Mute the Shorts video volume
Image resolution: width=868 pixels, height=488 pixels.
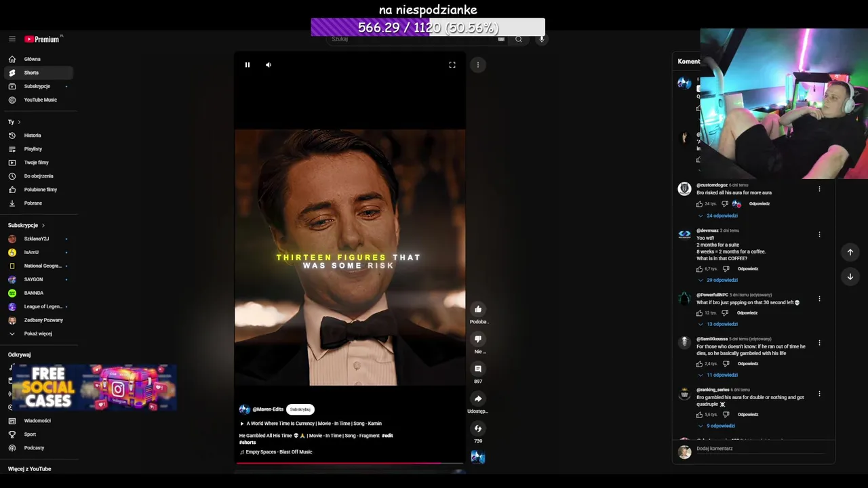(x=269, y=65)
